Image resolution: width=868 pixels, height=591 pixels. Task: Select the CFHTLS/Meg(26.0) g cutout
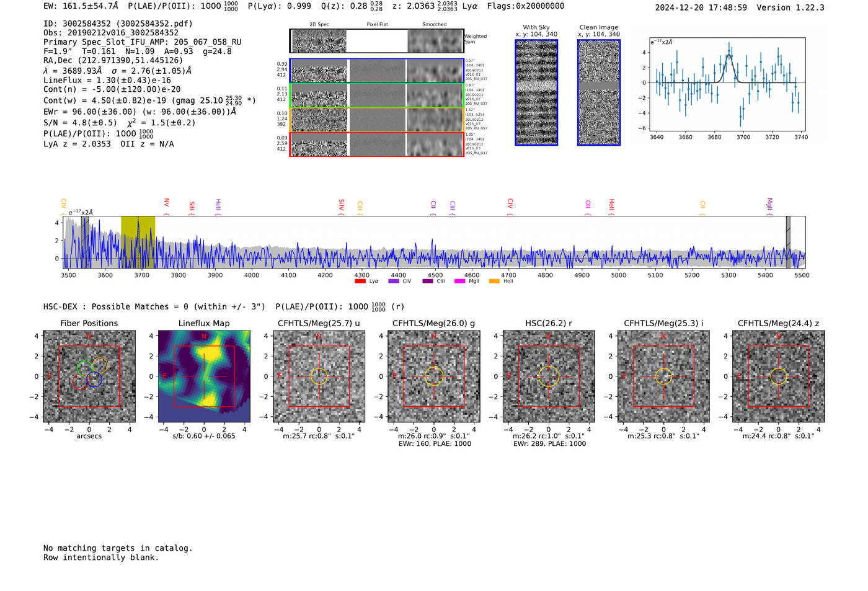click(x=433, y=376)
